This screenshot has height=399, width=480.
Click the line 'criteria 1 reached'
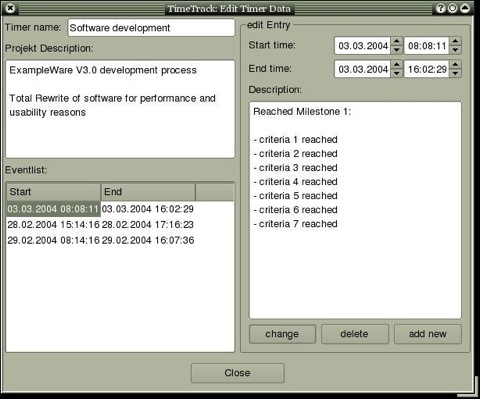pyautogui.click(x=296, y=140)
